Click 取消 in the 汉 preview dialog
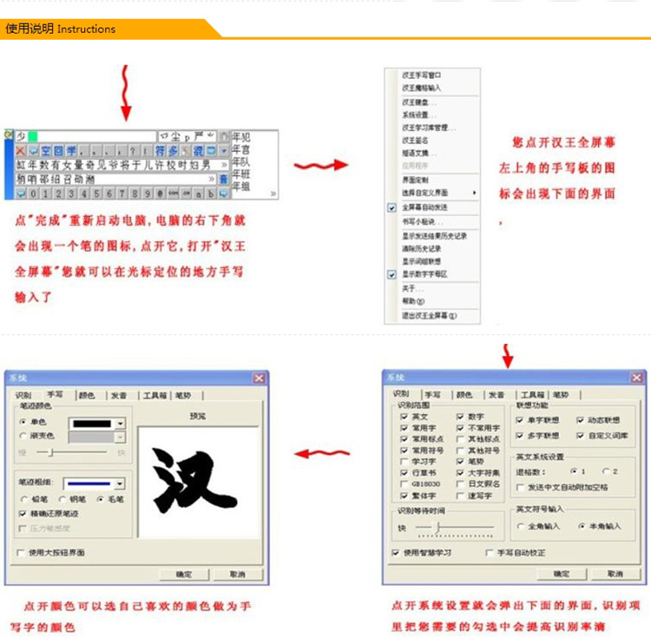The image size is (651, 644). click(x=238, y=575)
